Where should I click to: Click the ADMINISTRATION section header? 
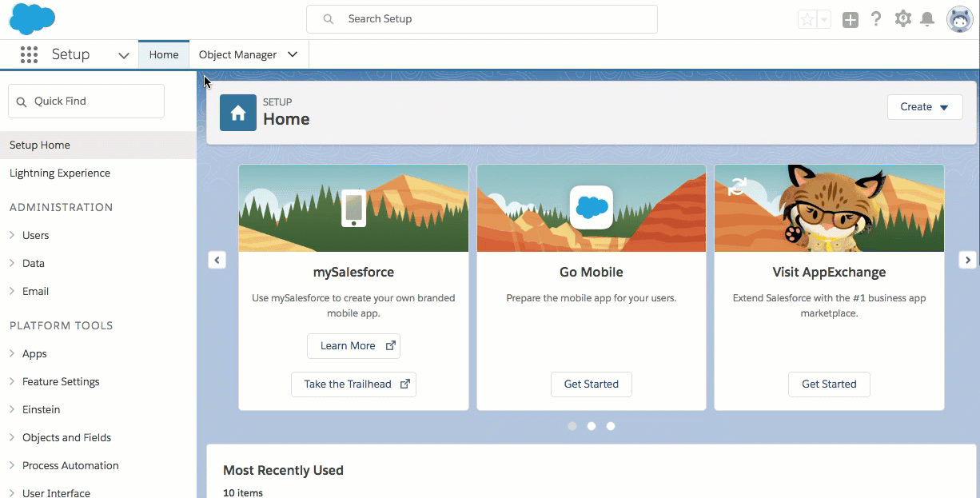point(62,207)
